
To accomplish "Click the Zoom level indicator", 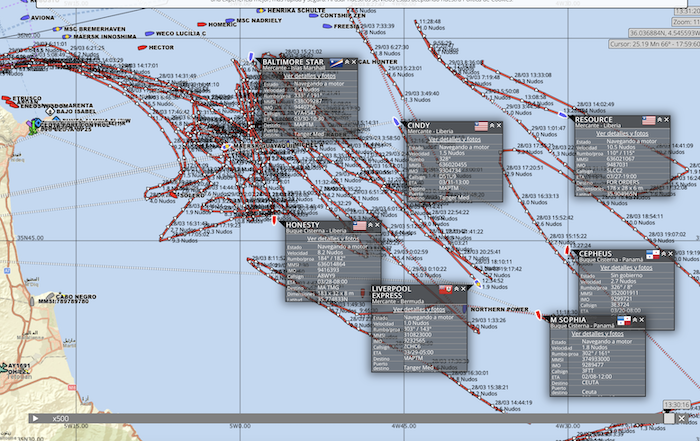I will [x=686, y=22].
